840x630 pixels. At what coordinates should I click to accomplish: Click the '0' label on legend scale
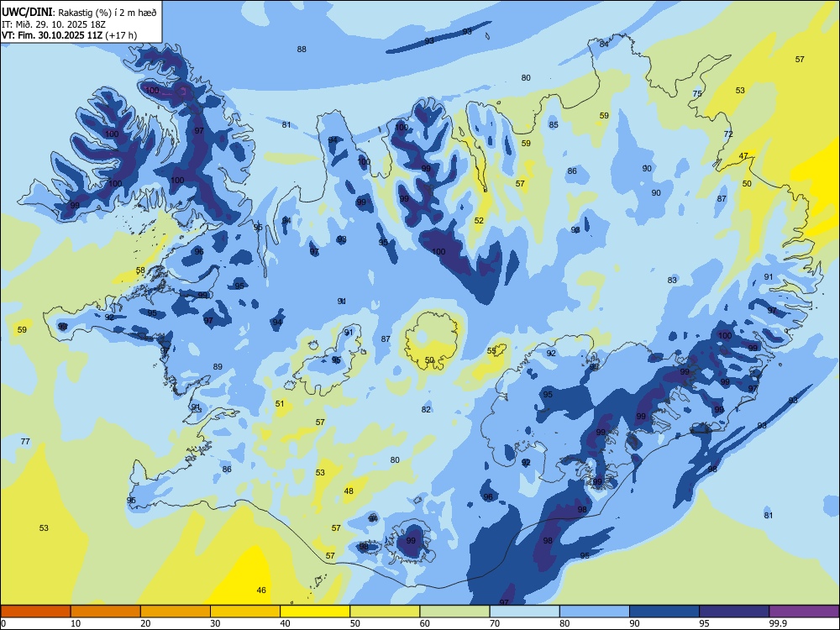[x=3, y=623]
